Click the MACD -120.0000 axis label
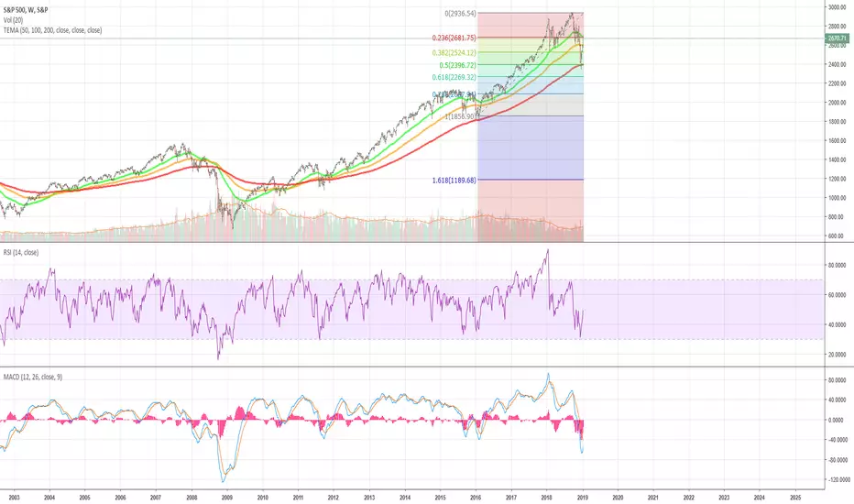The image size is (854, 504). (x=838, y=480)
